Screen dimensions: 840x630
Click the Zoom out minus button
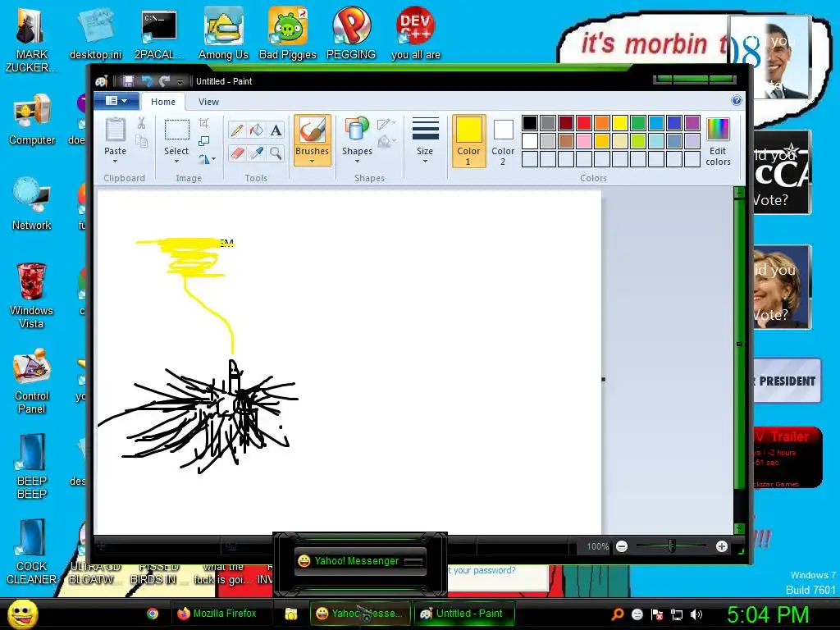[622, 546]
